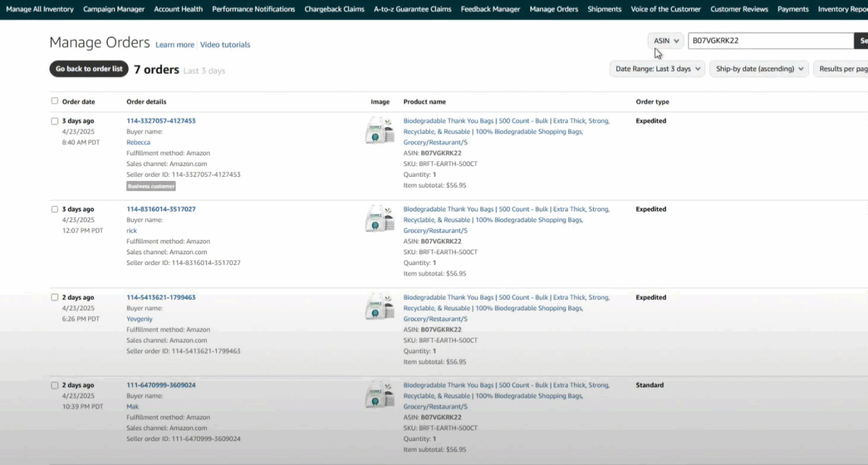Image resolution: width=868 pixels, height=465 pixels.
Task: Click Go back to order list button
Action: click(x=89, y=68)
